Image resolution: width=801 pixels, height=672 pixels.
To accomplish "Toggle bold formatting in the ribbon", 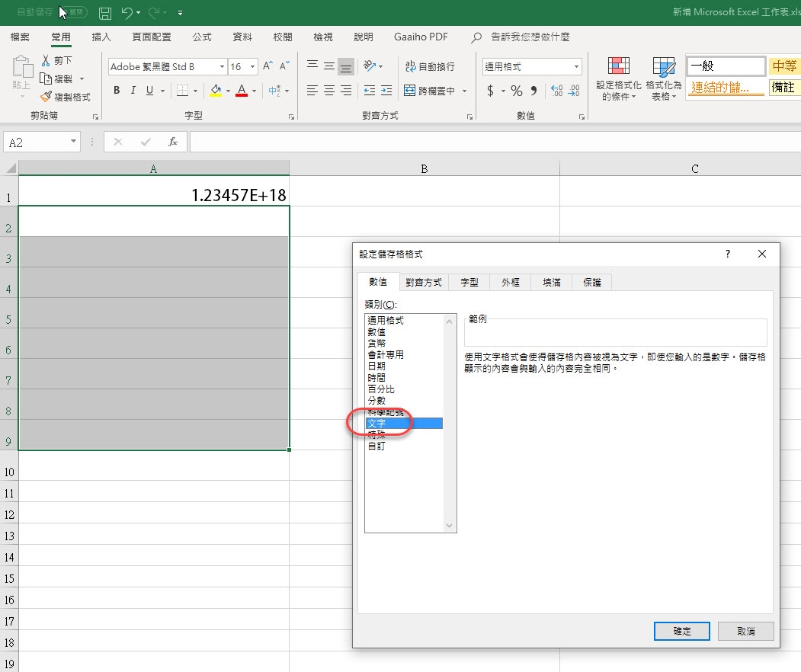I will pyautogui.click(x=117, y=91).
